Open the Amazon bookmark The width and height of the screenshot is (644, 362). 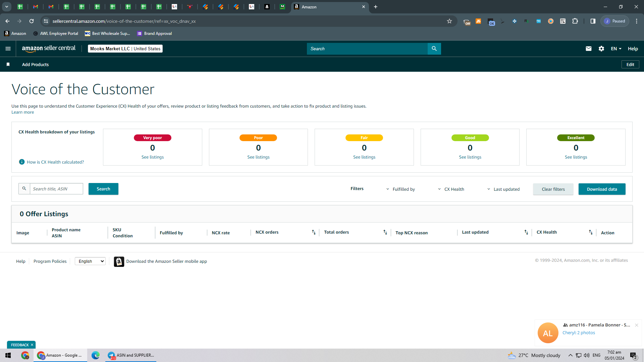[x=15, y=34]
